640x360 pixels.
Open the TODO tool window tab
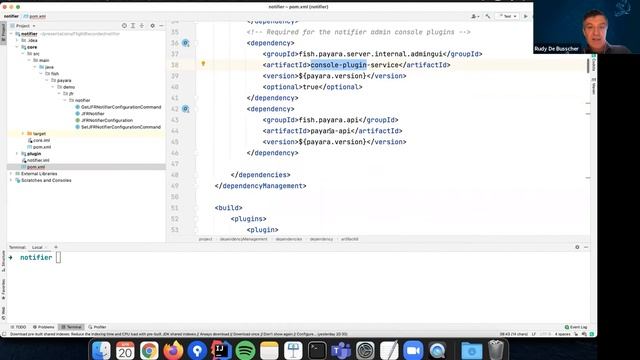(x=18, y=327)
